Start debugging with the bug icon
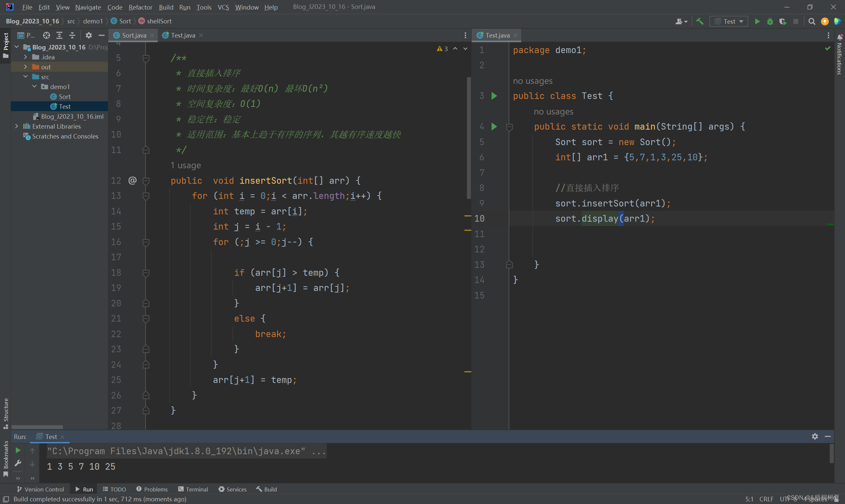The height and width of the screenshot is (504, 845). tap(770, 21)
